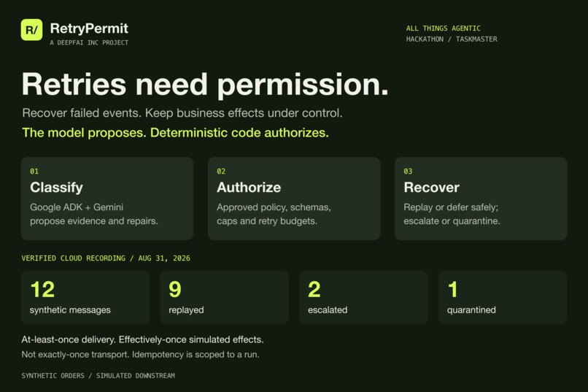Screen dimensions: 588x392
Task: Click the RetryPermit brand name
Action: pos(89,28)
